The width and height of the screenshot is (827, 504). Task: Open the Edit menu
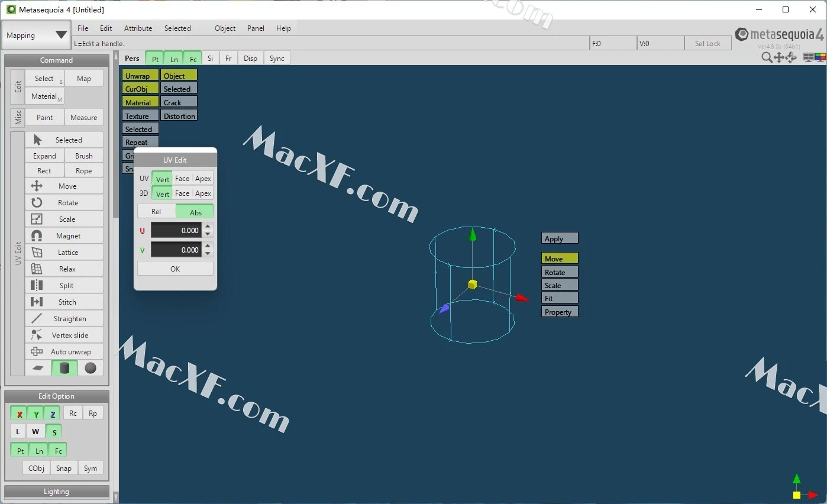tap(106, 28)
